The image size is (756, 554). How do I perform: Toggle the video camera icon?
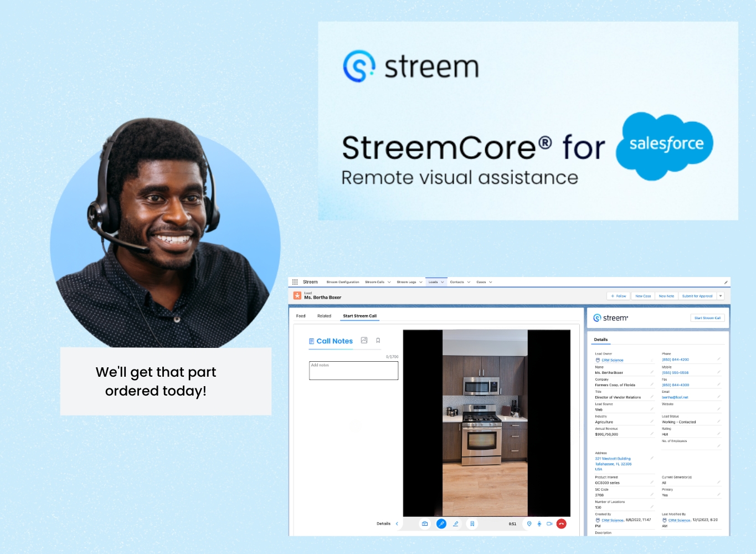(549, 524)
